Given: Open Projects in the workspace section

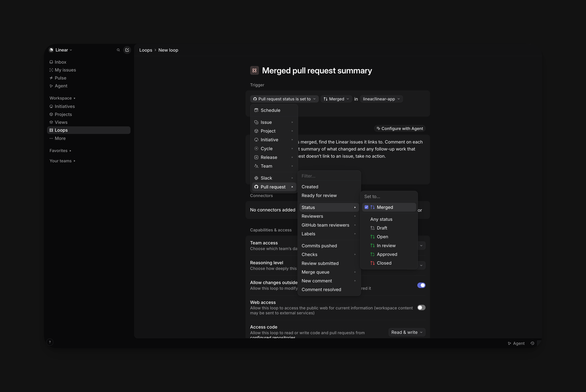Looking at the screenshot, I should click(89, 114).
